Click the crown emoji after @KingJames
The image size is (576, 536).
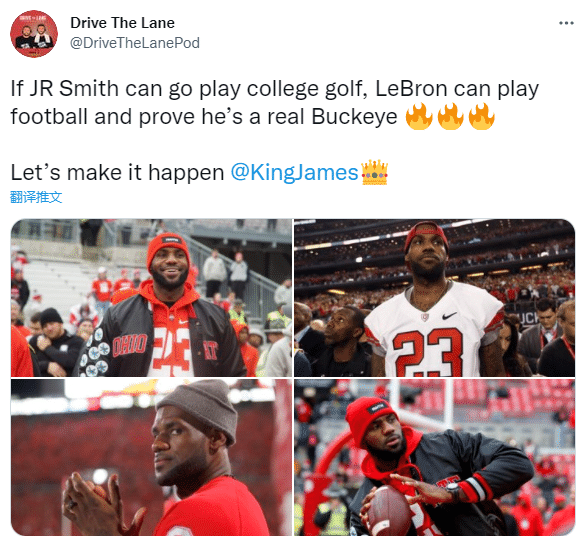375,172
